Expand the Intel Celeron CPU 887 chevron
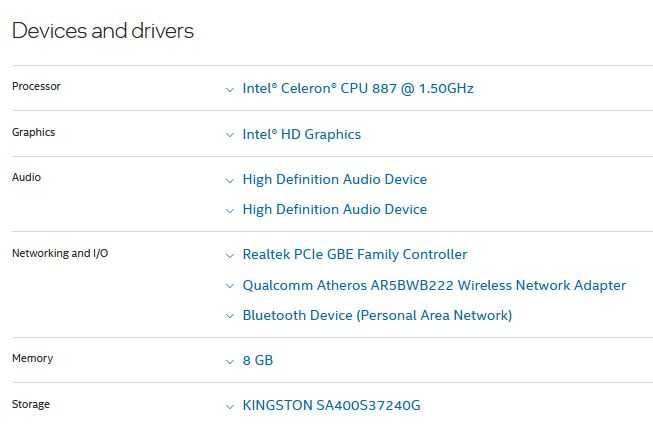Viewport: 653px width, 432px height. point(229,90)
